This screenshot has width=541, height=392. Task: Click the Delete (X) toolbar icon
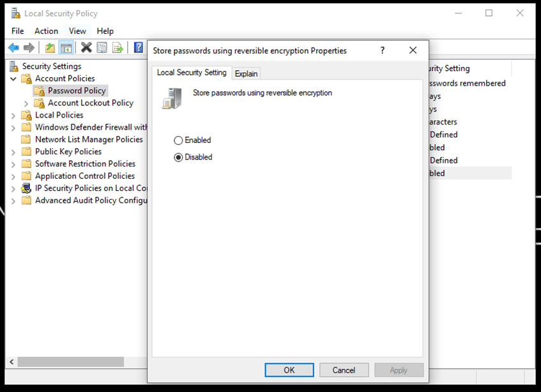[x=85, y=47]
